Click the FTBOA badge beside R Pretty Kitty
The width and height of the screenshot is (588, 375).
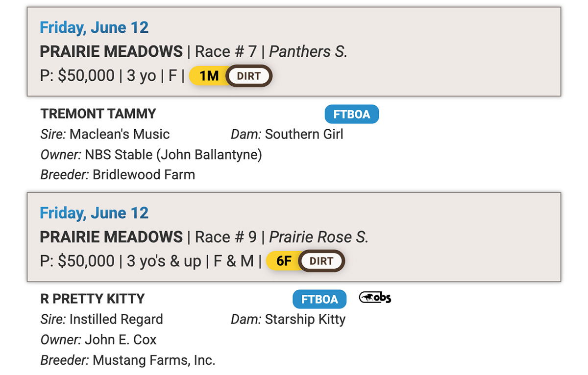pyautogui.click(x=319, y=299)
